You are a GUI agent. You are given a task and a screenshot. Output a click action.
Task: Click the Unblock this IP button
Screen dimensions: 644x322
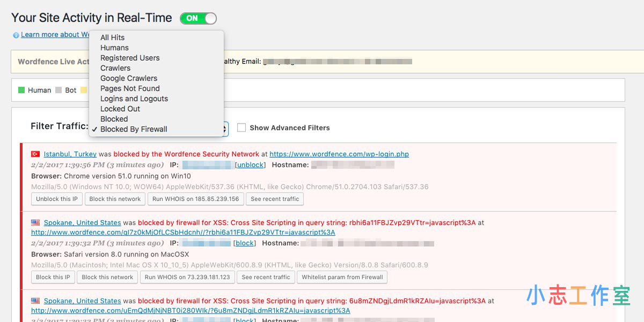click(x=56, y=199)
